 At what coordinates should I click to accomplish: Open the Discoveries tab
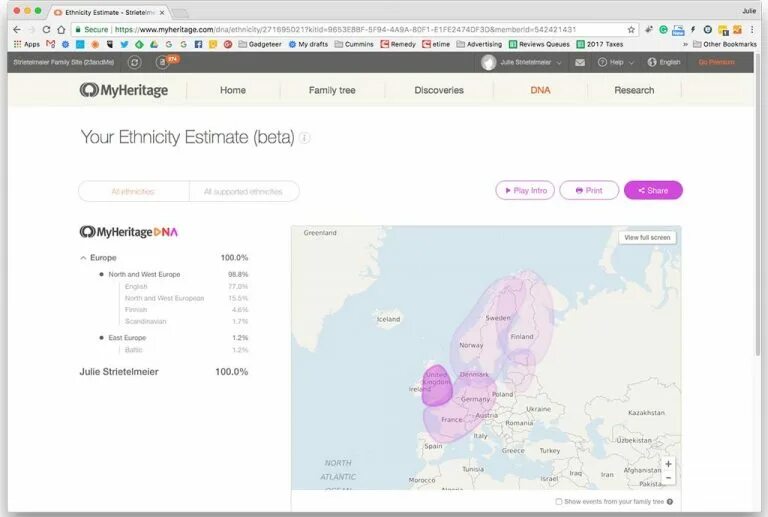tap(439, 90)
